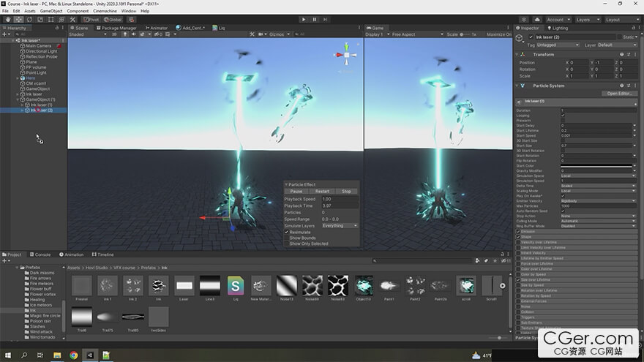Click Restart in Particle Effect panel
Screen dimensions: 644x362
[322, 191]
